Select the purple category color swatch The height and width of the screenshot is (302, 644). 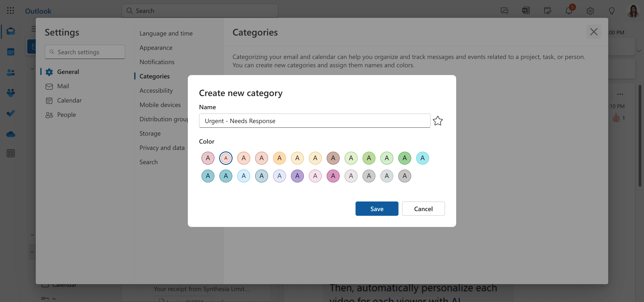pyautogui.click(x=297, y=176)
